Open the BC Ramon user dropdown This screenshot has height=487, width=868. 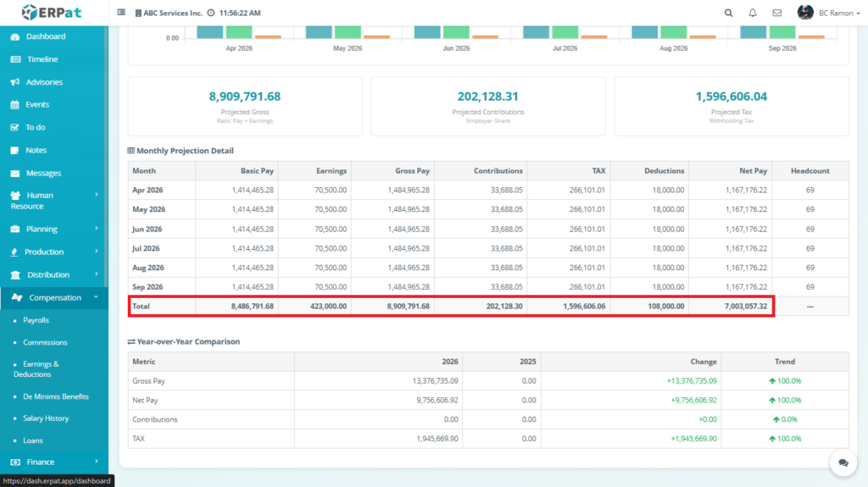coord(828,13)
